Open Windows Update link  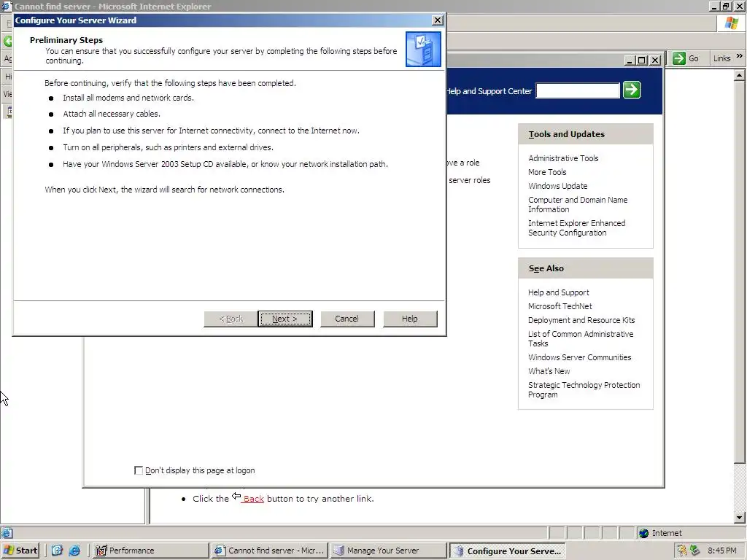point(557,186)
